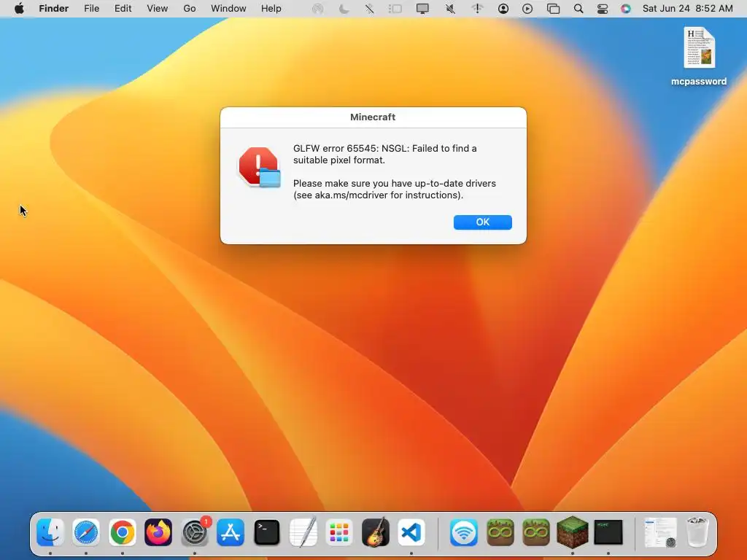747x560 pixels.
Task: Click the Bluetooth status icon in menu bar
Action: [369, 9]
